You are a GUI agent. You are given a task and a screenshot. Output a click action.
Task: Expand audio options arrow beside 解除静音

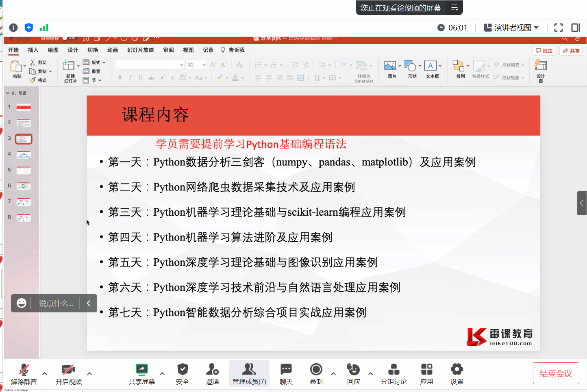(45, 373)
